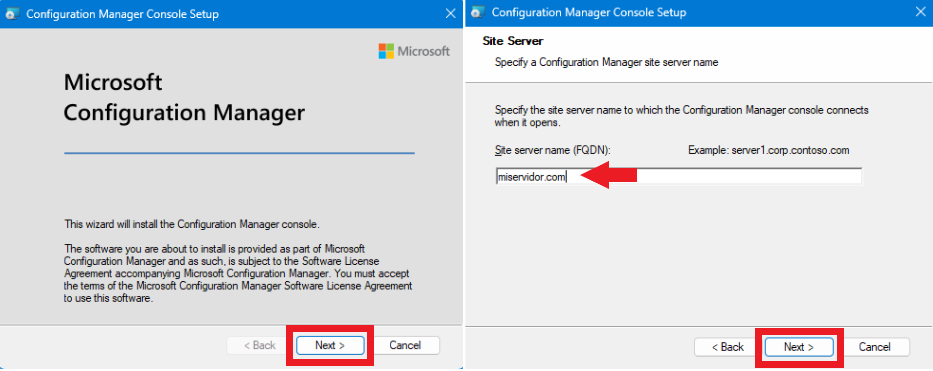The height and width of the screenshot is (371, 933).
Task: Click the 'Microsoft Configuration Manager' heading
Action: [x=184, y=98]
